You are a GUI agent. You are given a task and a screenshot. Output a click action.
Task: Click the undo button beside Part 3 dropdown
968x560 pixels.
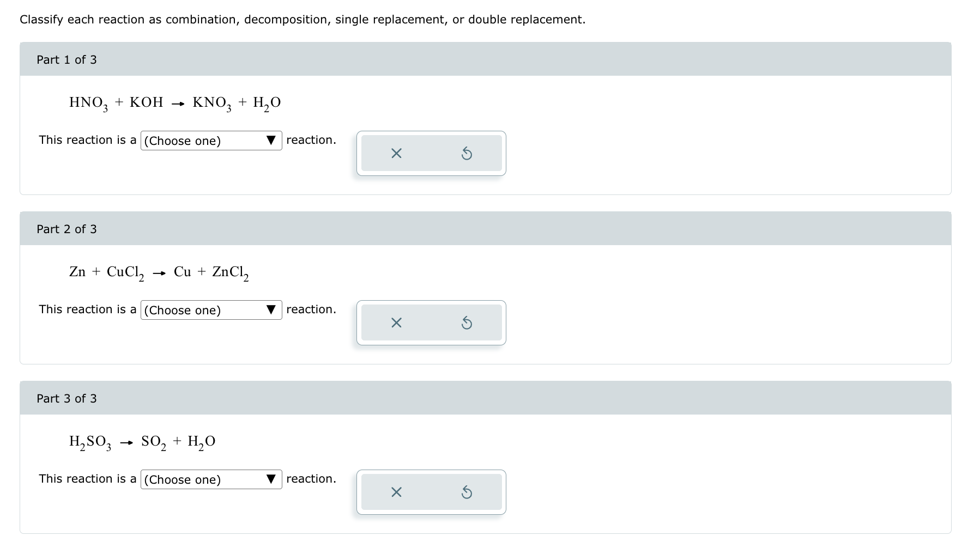pos(467,492)
